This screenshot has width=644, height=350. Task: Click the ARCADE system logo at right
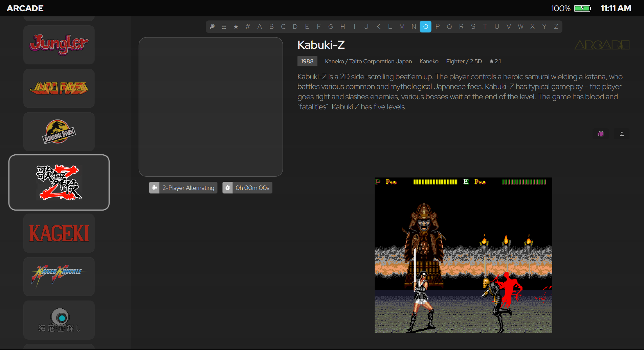[x=602, y=45]
